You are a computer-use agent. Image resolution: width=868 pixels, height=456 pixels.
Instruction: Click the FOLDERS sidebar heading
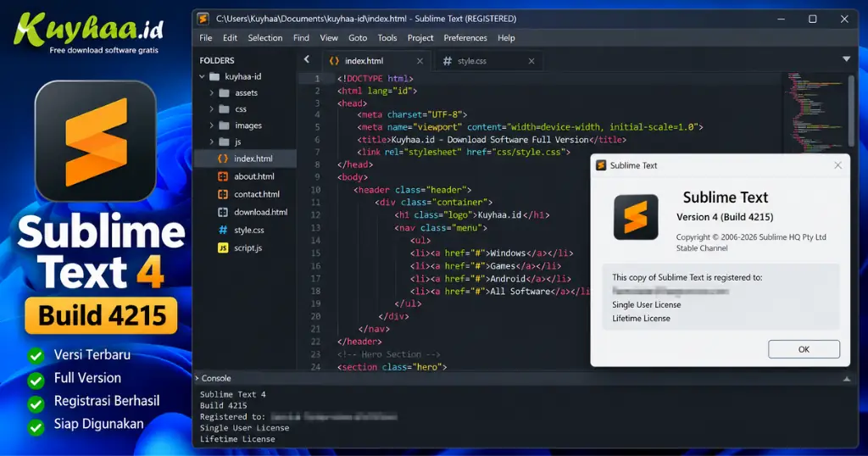click(217, 60)
